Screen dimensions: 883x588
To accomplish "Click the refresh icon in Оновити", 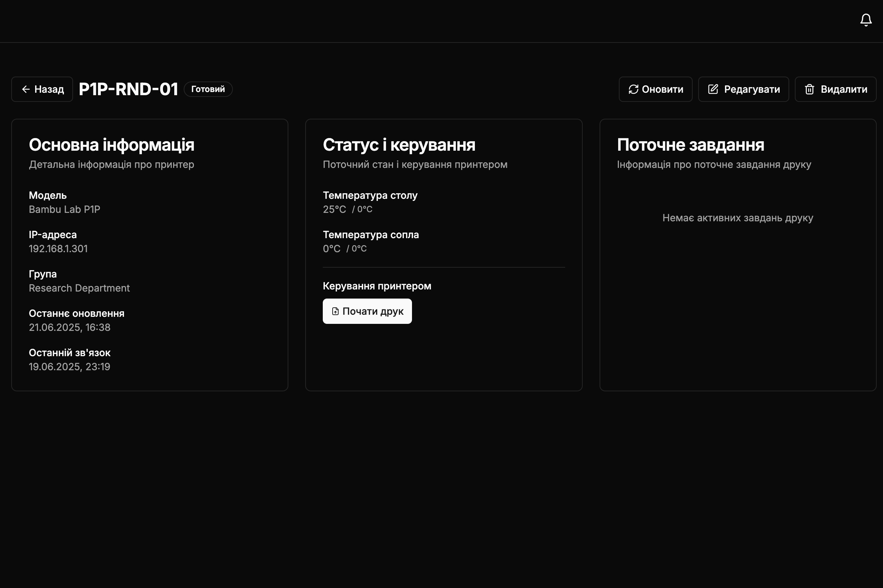I will (x=633, y=89).
